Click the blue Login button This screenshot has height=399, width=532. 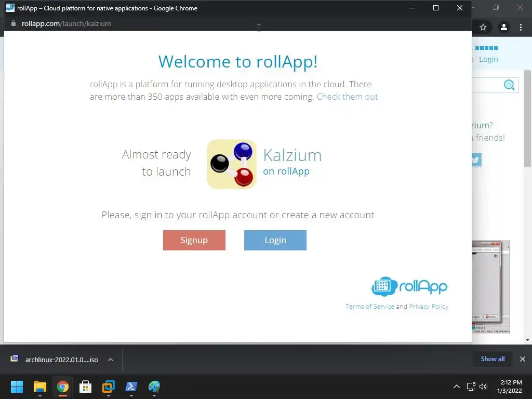click(x=275, y=240)
